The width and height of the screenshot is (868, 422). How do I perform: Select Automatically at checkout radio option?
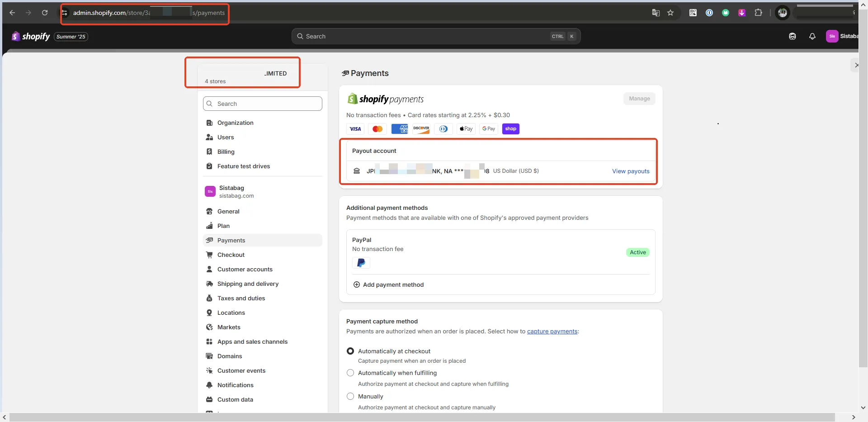tap(350, 351)
